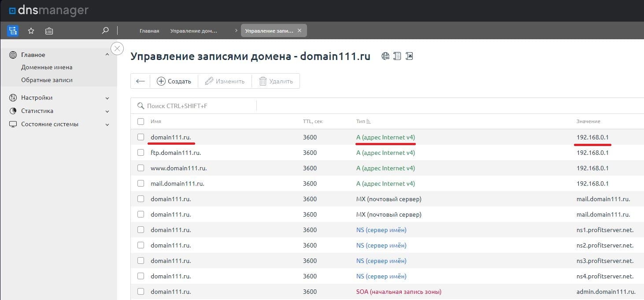Click NS (сервер имён) for ns1.profitserver.net.
Image resolution: width=644 pixels, height=300 pixels.
click(381, 230)
